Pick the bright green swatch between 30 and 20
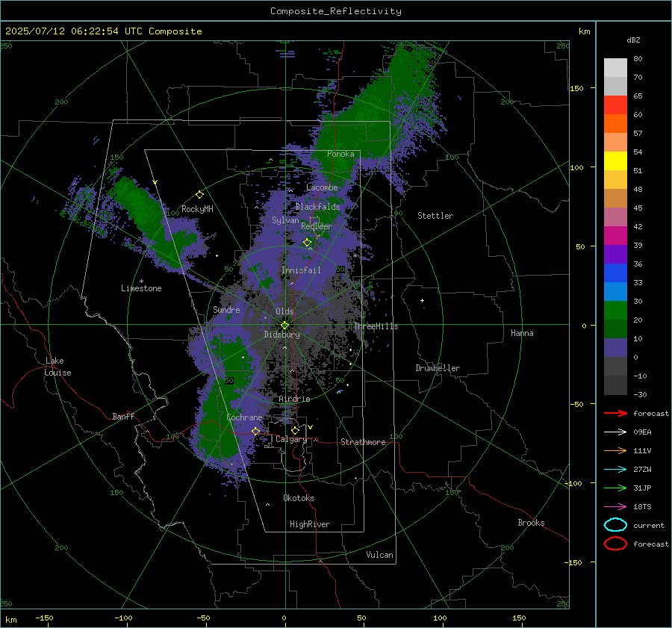 point(615,311)
